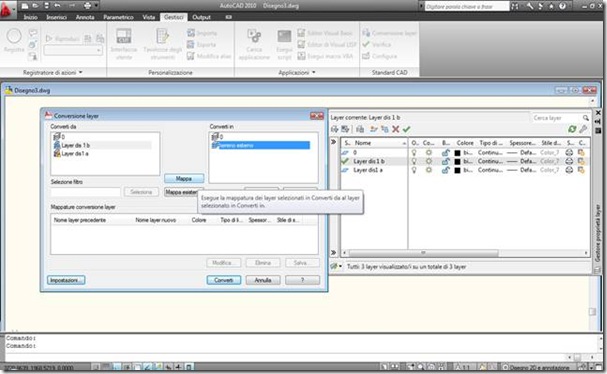Image resolution: width=607 pixels, height=374 pixels.
Task: Click the Selezione filtro input field
Action: 86,192
